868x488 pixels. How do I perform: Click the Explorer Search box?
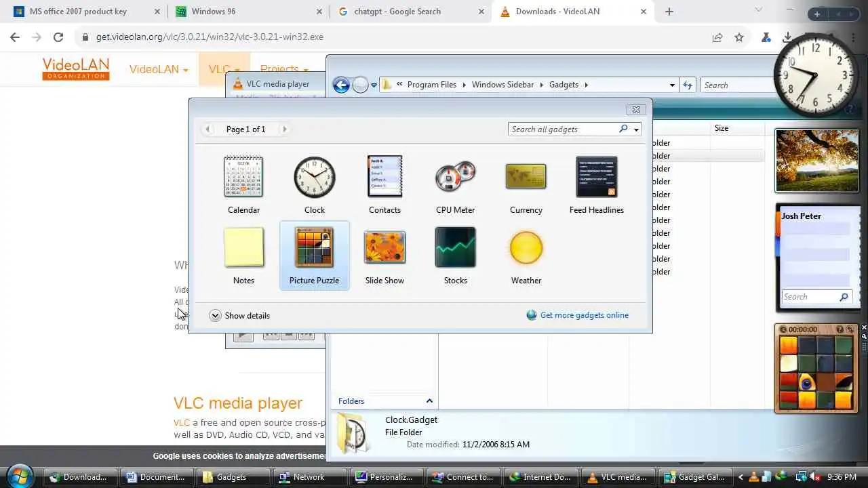(x=736, y=85)
